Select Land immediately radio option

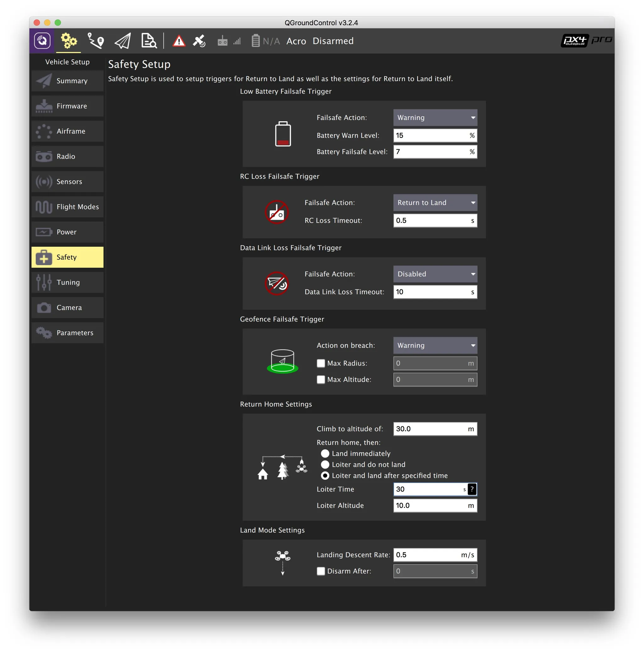tap(325, 453)
